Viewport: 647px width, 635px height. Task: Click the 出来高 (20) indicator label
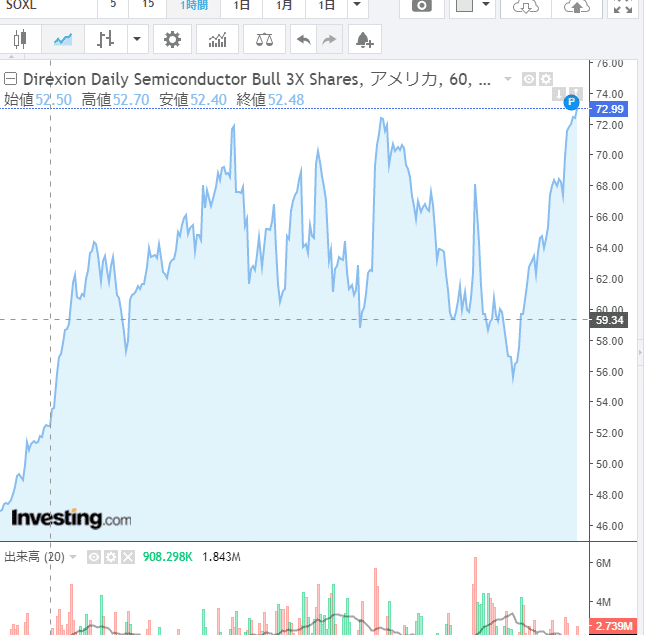click(x=34, y=557)
